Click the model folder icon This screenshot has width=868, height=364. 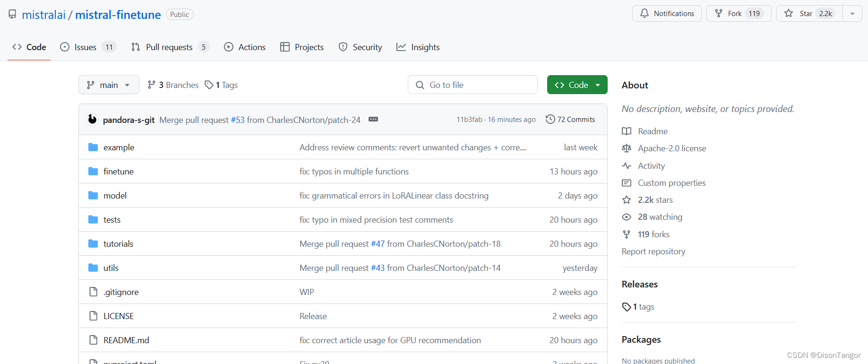tap(93, 196)
